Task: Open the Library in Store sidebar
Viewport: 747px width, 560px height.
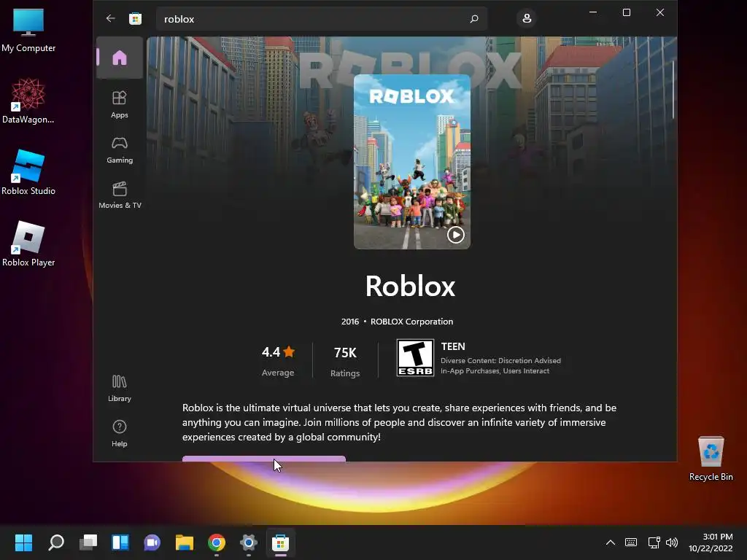Action: [x=120, y=388]
